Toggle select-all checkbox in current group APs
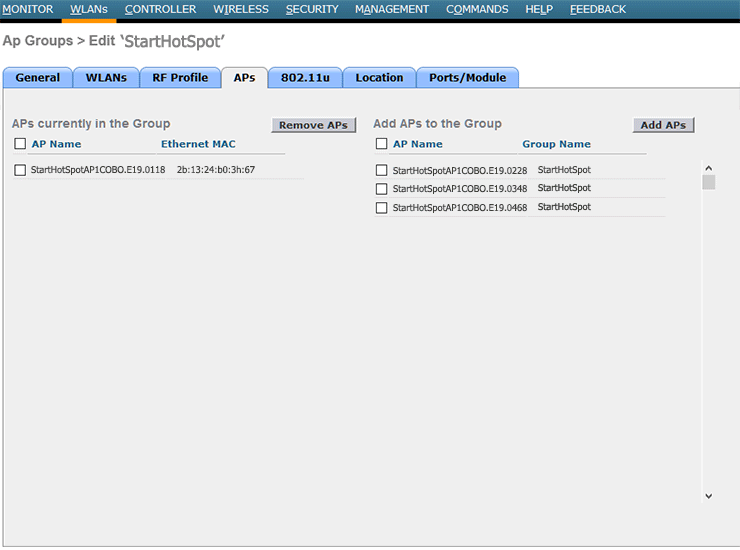This screenshot has width=740, height=550. coord(20,144)
